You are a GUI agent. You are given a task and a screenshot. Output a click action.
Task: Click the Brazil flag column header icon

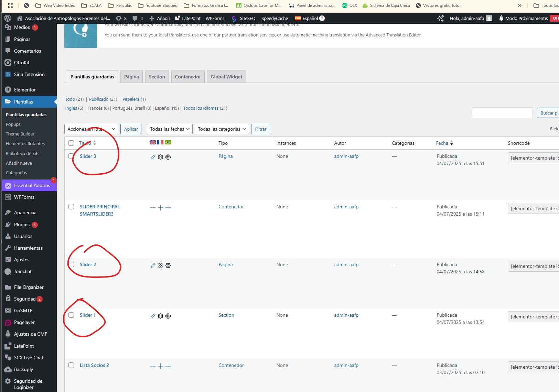tap(168, 142)
